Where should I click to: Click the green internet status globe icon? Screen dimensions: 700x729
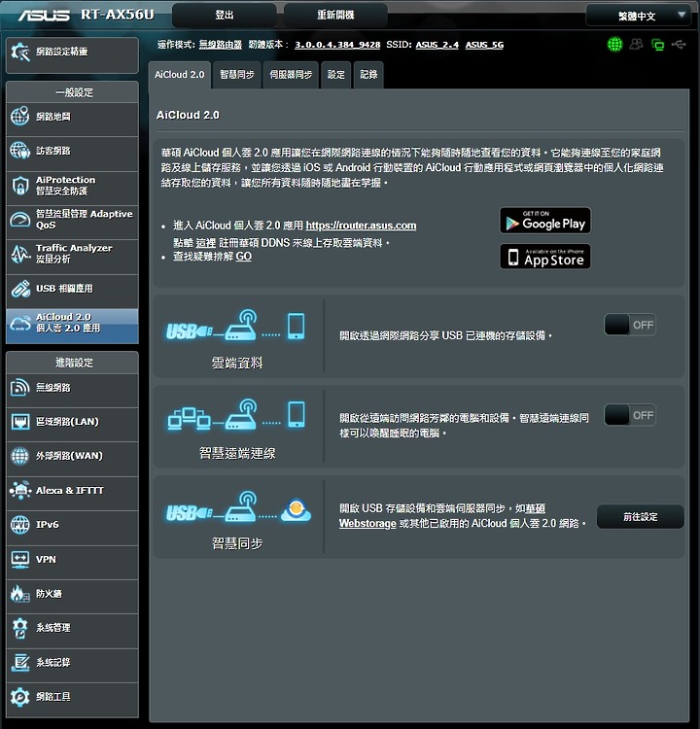click(614, 45)
